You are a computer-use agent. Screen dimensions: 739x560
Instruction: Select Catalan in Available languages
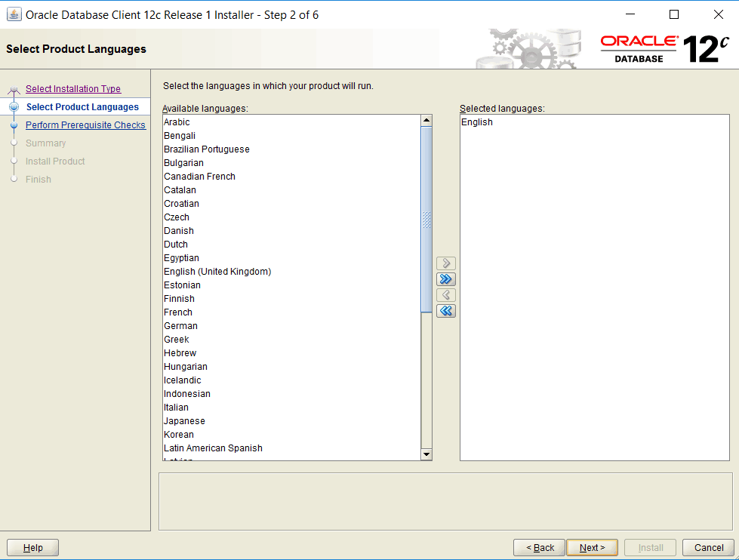click(x=291, y=190)
